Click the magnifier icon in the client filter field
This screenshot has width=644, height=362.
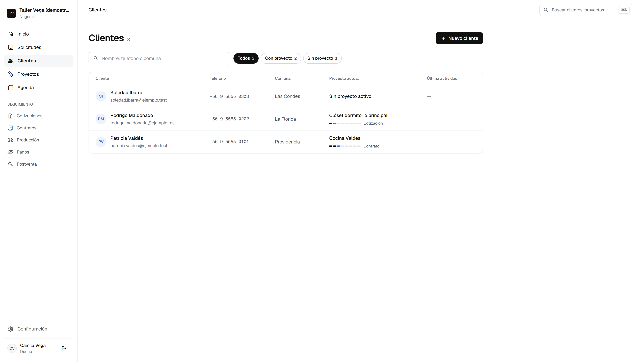[96, 58]
